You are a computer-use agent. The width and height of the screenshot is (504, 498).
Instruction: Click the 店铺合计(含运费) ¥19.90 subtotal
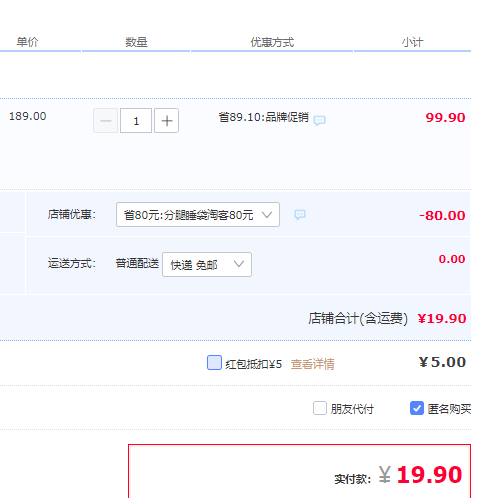click(387, 319)
